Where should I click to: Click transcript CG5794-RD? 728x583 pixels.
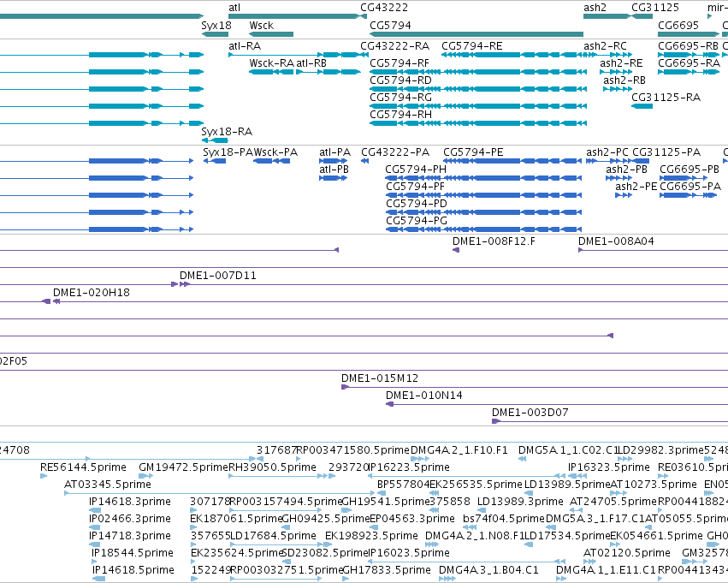400,80
